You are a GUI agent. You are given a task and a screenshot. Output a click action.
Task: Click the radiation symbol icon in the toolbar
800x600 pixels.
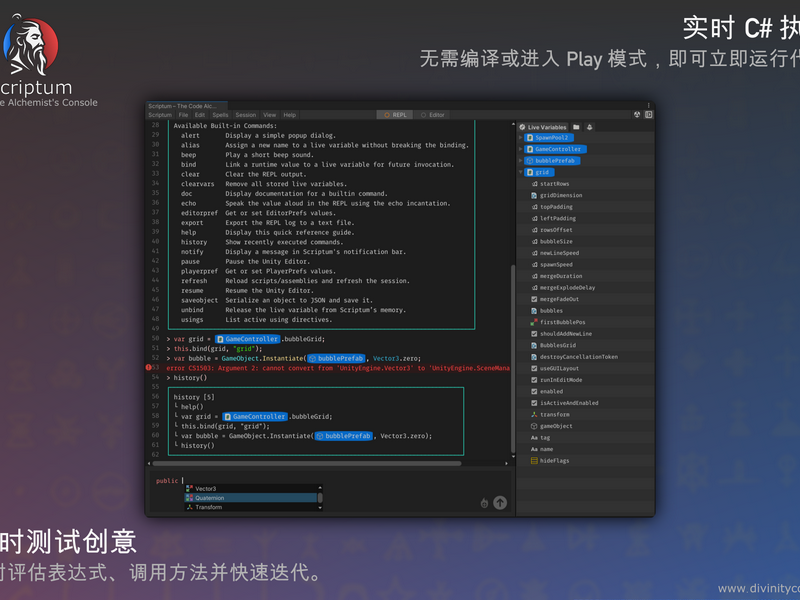[637, 115]
